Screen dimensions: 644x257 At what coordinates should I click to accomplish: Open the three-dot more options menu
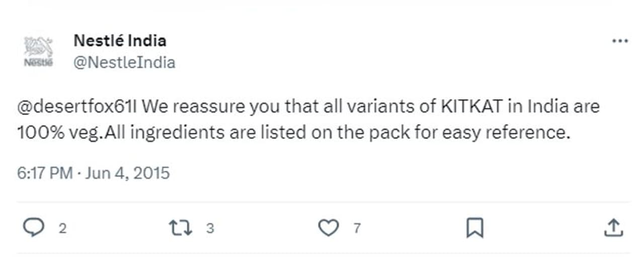coord(620,41)
